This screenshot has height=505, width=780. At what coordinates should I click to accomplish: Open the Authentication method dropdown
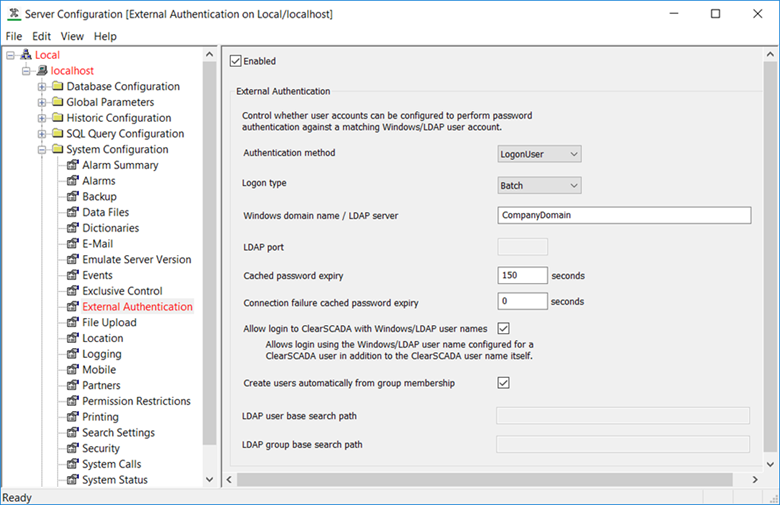539,154
